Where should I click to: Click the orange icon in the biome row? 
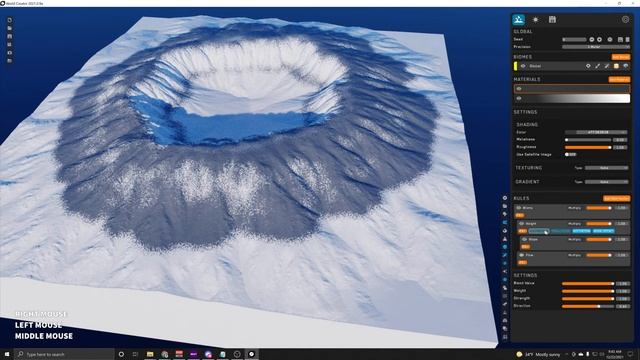tap(616, 66)
